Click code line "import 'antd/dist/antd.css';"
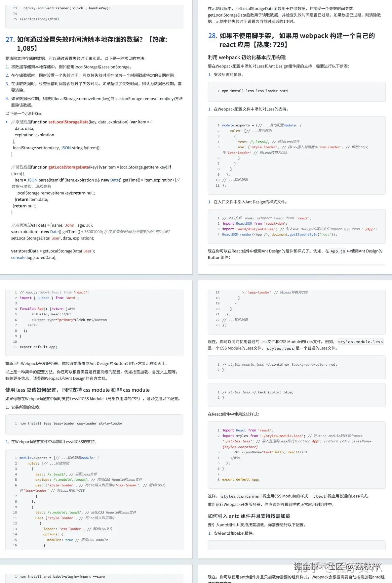 click(250, 229)
